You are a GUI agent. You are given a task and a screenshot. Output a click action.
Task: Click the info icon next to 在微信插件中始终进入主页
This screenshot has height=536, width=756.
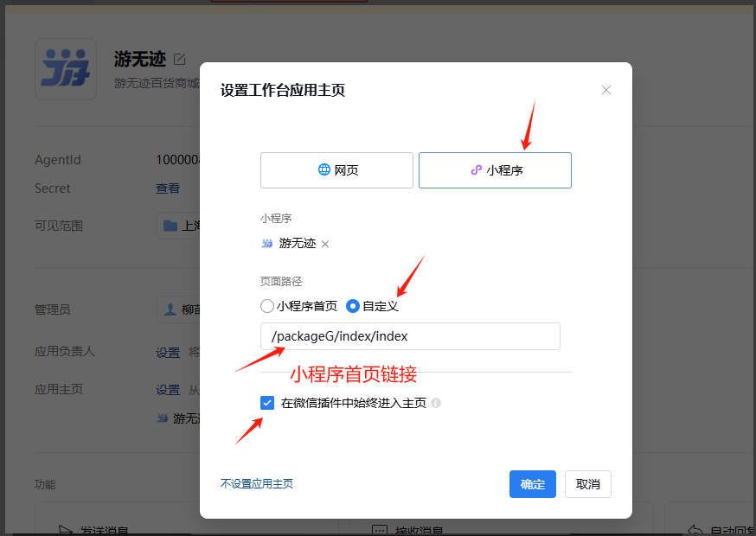(x=436, y=403)
